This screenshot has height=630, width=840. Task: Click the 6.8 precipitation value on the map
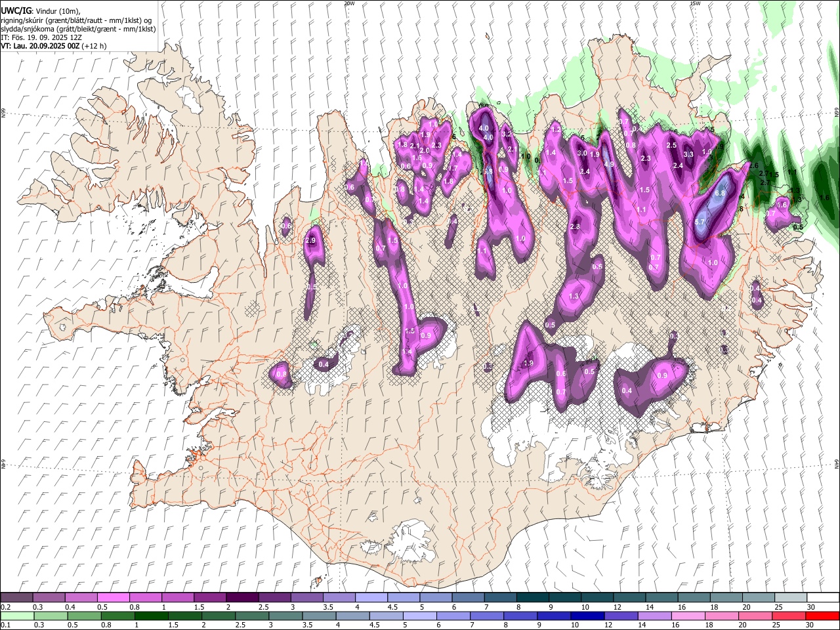tap(720, 194)
